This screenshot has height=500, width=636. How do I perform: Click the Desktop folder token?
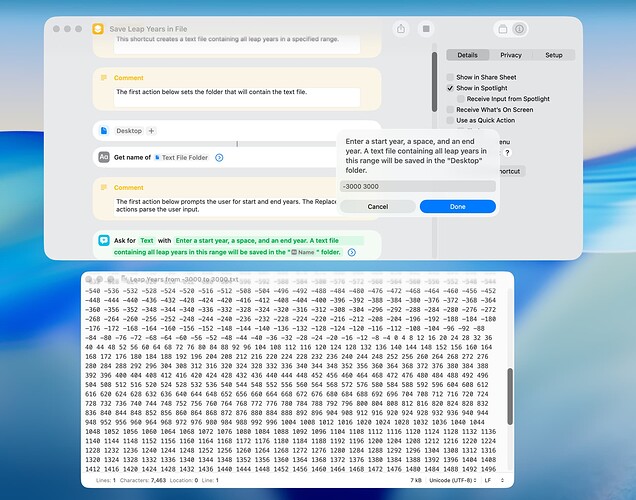tap(129, 131)
